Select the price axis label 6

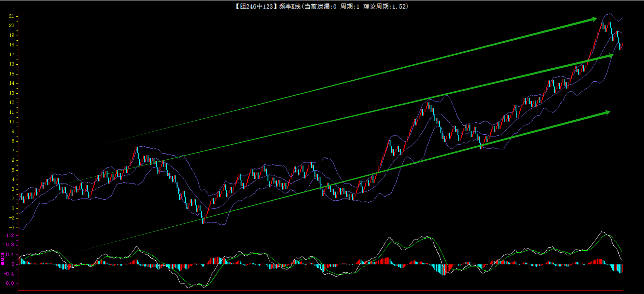click(13, 160)
